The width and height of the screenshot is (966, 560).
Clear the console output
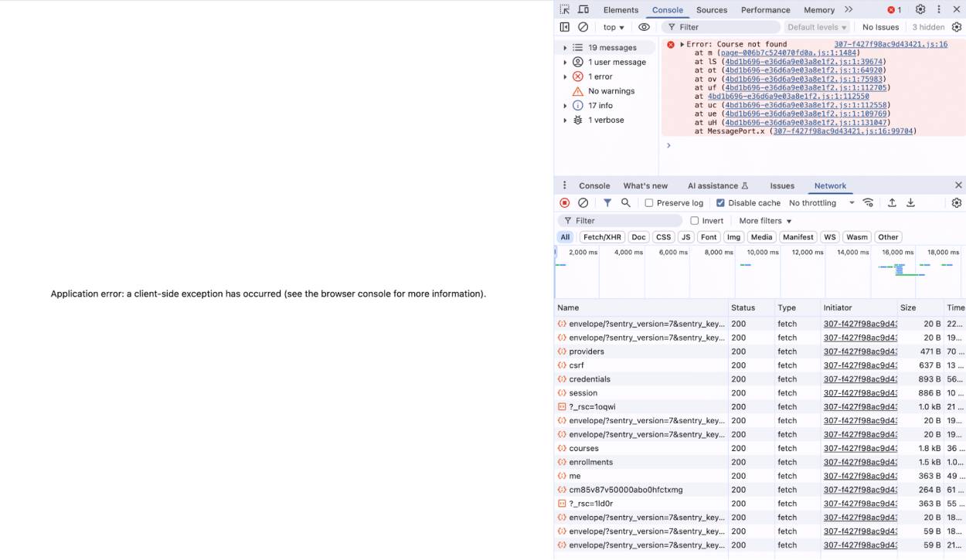click(x=583, y=26)
